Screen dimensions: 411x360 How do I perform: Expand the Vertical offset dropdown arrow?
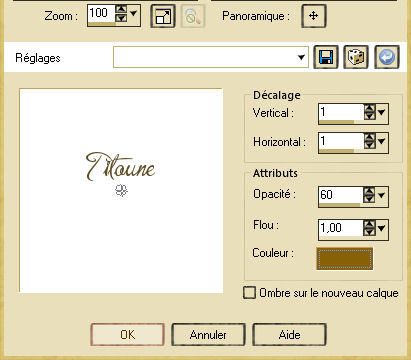381,112
